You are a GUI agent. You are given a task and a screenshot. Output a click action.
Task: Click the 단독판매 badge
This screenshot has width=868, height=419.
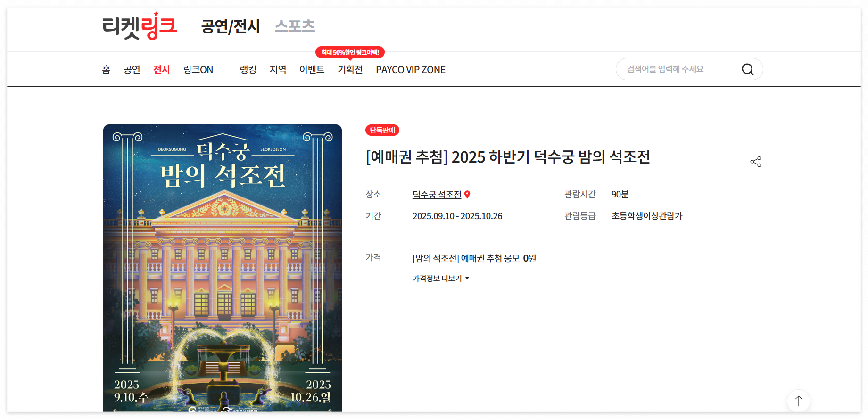pyautogui.click(x=382, y=130)
